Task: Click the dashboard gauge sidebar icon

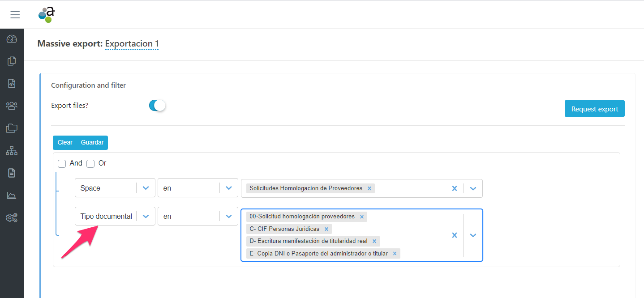Action: point(12,39)
